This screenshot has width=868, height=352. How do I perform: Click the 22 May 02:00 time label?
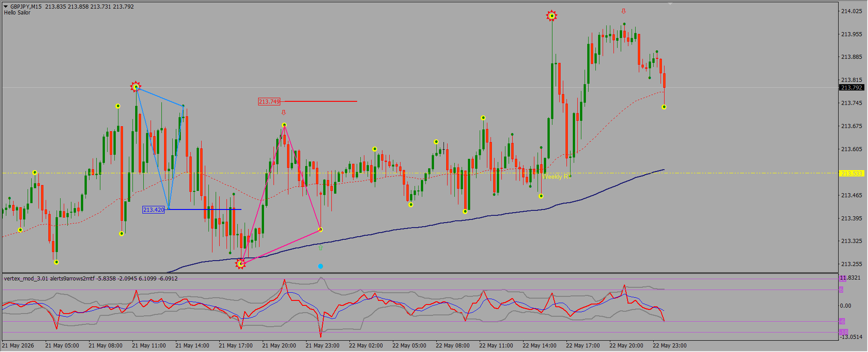(x=366, y=346)
